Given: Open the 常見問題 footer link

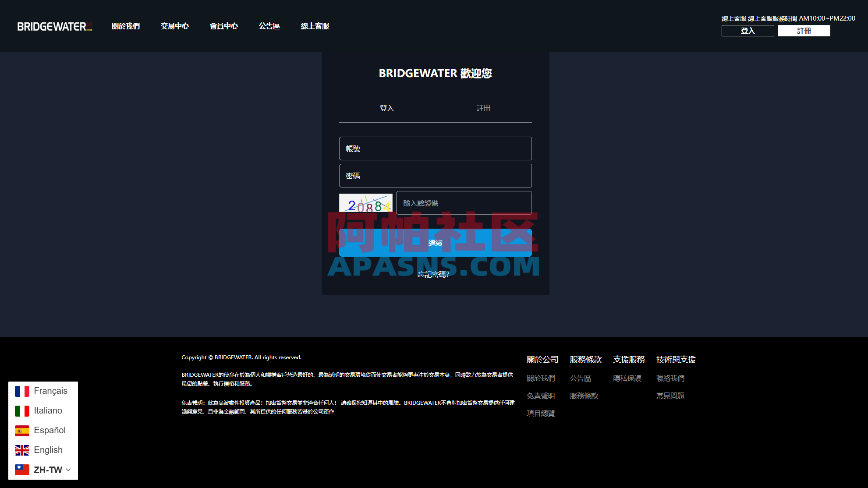Looking at the screenshot, I should click(670, 396).
